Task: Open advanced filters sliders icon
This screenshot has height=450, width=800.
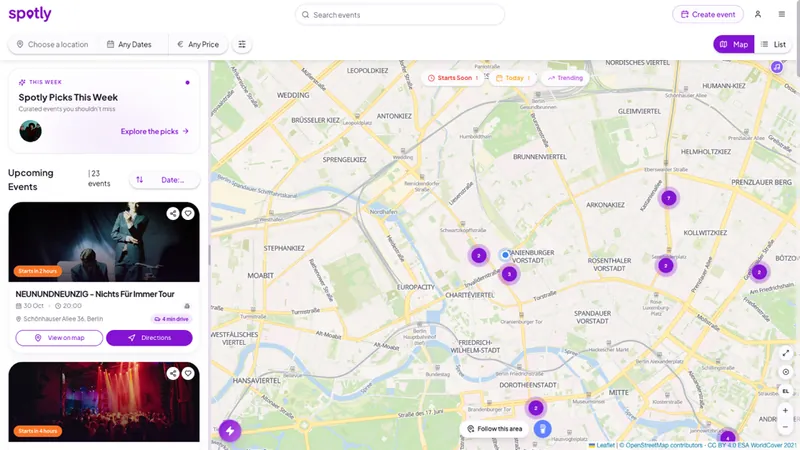Action: click(x=242, y=44)
